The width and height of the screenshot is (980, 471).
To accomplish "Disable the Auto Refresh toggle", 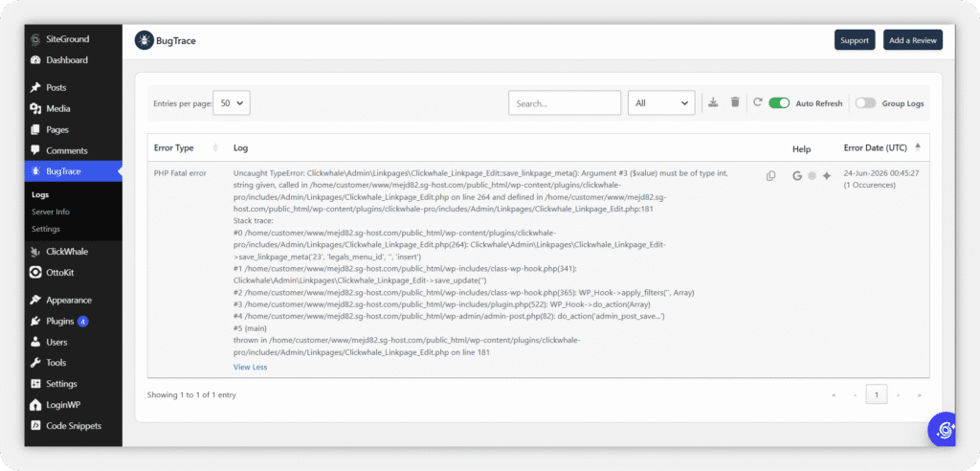I will [779, 103].
